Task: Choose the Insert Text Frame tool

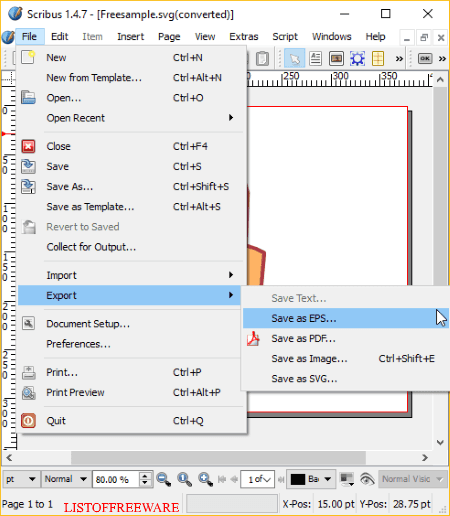Action: (x=315, y=59)
